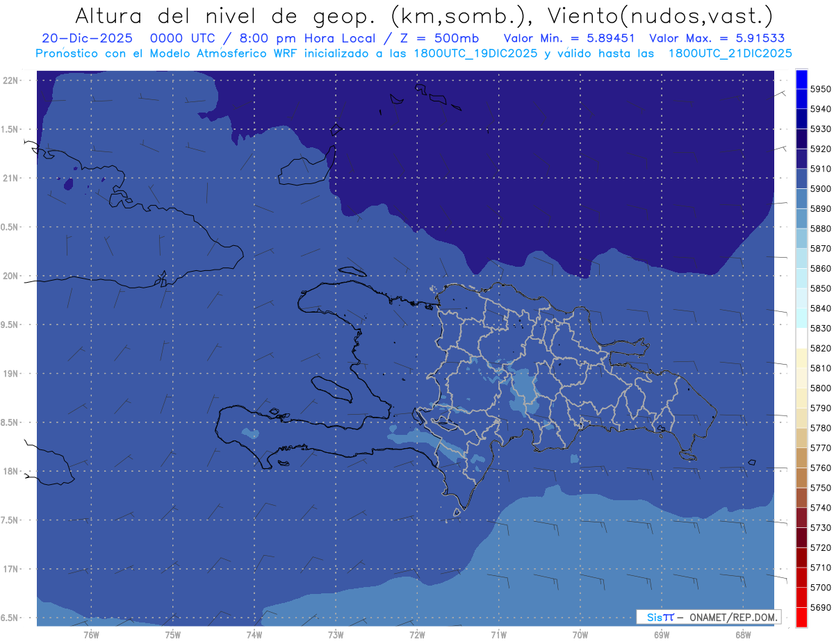Click the '72W' longitude label
This screenshot has width=834, height=644.
(417, 635)
